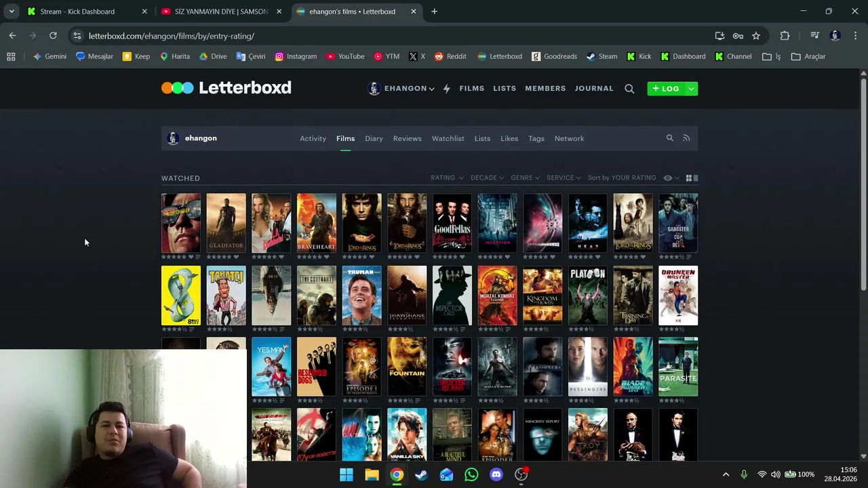Open the Reservoir Dogs film poster
Screen dimensions: 868x488
317,367
